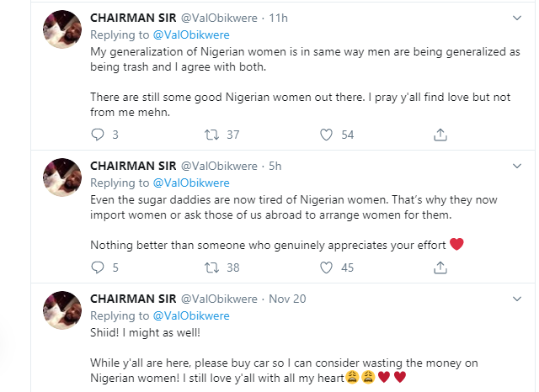
Task: Like the tweet with 54 likes
Action: (x=328, y=135)
